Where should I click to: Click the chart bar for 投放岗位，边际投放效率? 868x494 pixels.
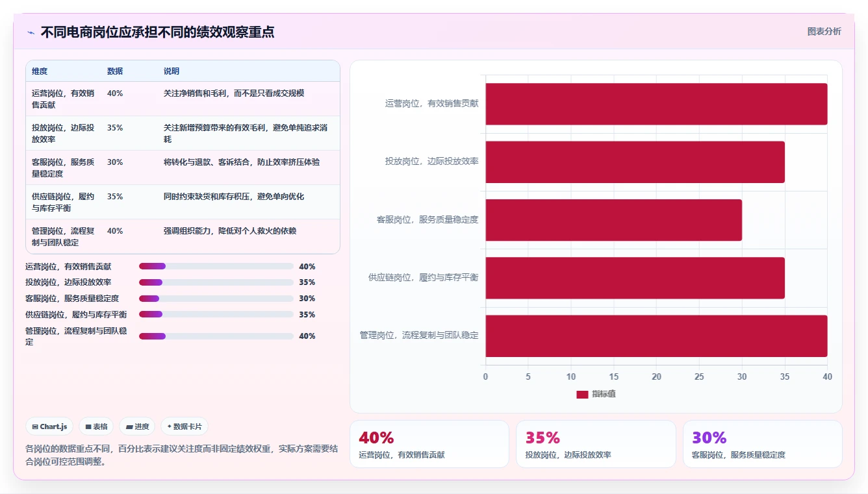635,162
